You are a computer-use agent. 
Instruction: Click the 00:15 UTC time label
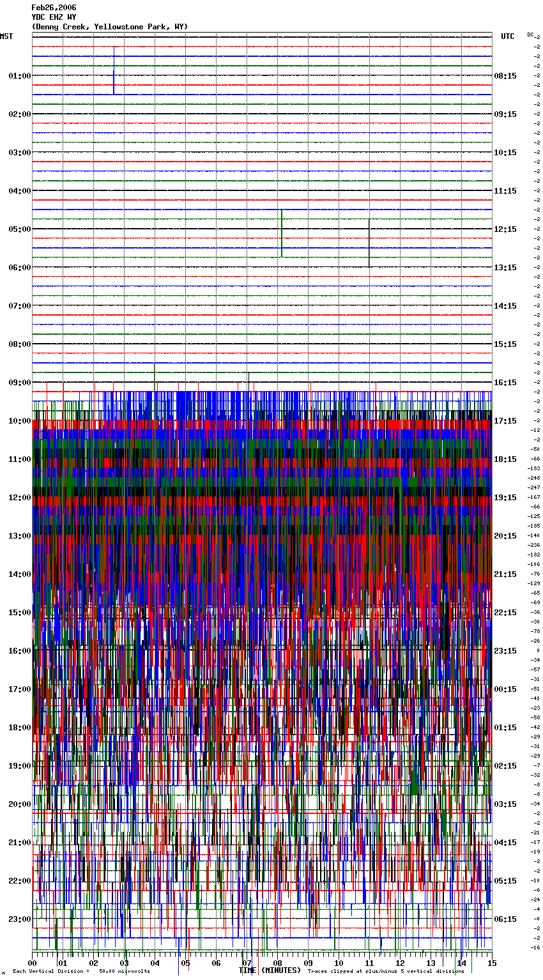click(x=505, y=689)
